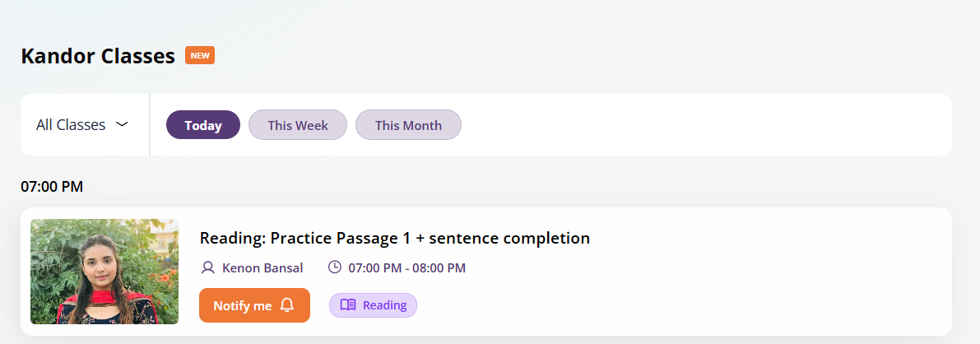980x344 pixels.
Task: Click the Reading category tag
Action: [373, 305]
